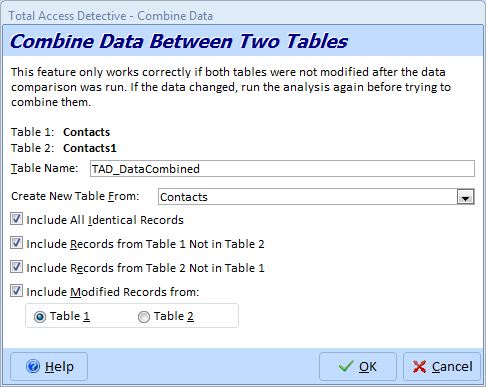Expand the Create New Table From dropdown arrow
486x387 pixels.
[466, 197]
